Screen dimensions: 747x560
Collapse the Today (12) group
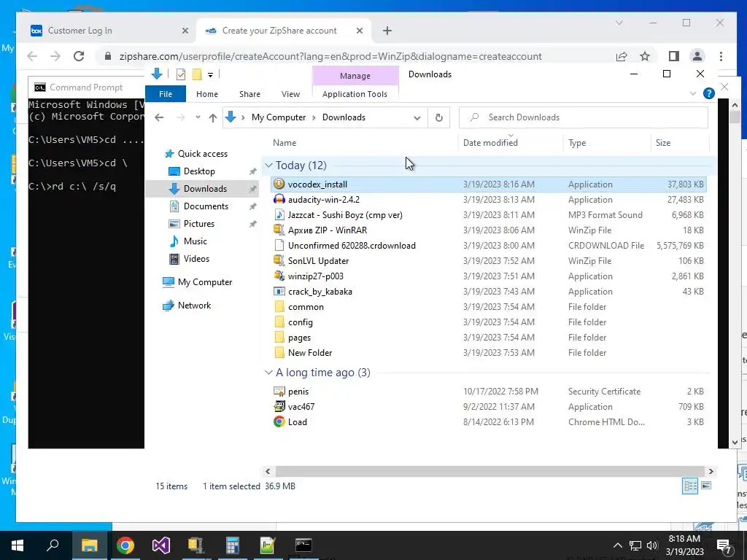(x=268, y=166)
